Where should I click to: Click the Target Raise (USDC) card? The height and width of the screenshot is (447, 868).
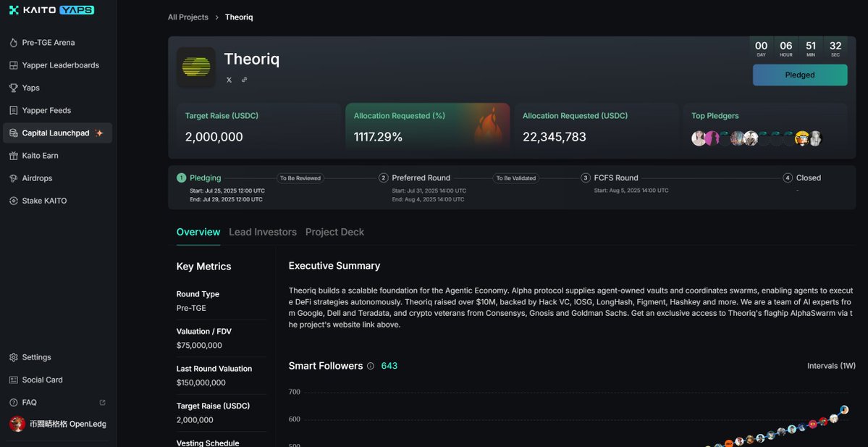tap(258, 127)
